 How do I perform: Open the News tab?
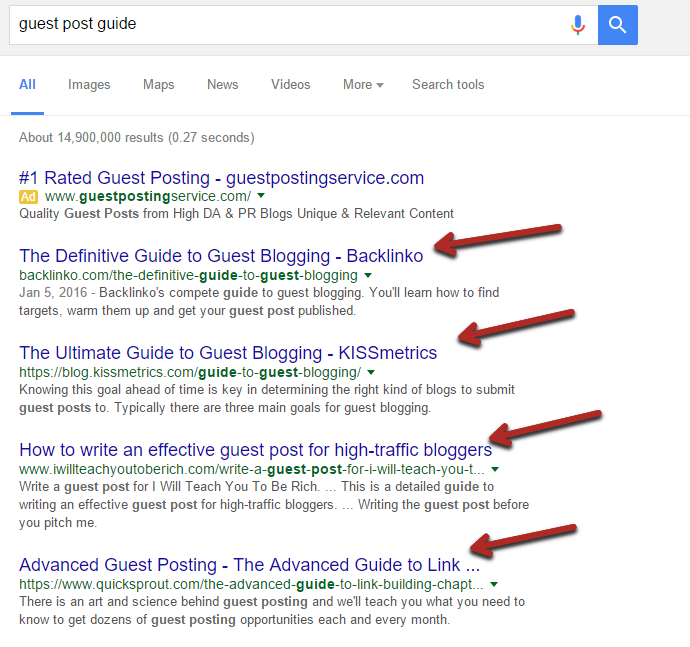click(223, 85)
